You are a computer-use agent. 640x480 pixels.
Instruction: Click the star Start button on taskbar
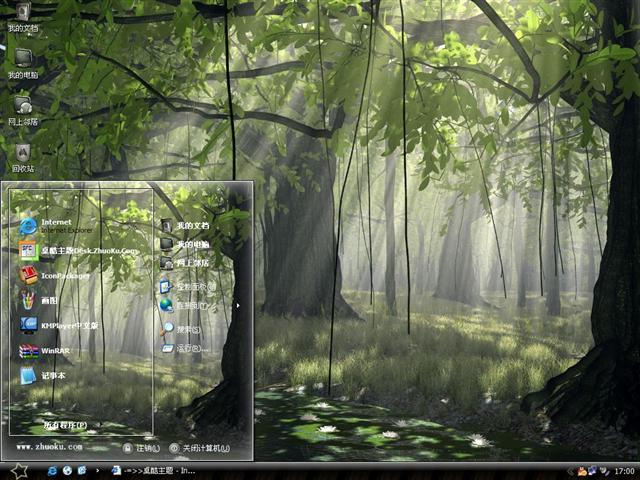[x=18, y=470]
